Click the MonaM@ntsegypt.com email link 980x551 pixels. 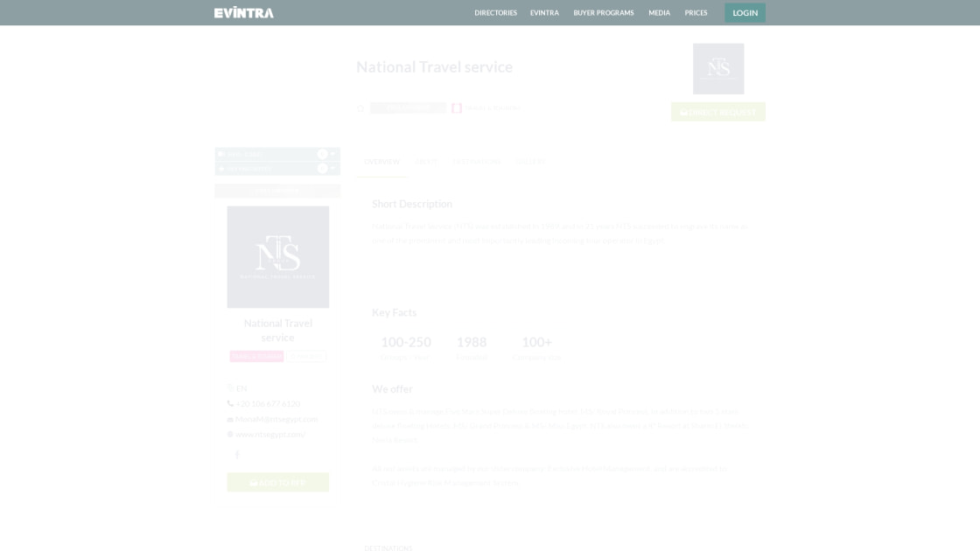[276, 419]
